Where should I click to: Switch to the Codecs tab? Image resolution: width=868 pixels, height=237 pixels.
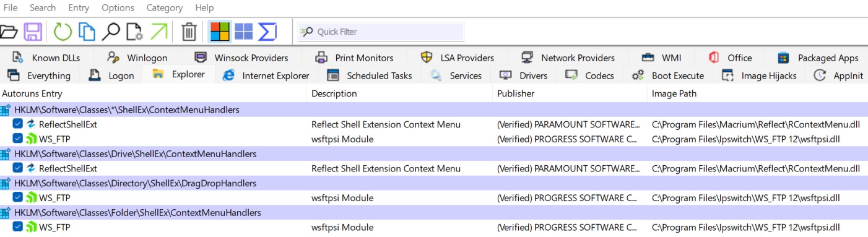pos(590,75)
